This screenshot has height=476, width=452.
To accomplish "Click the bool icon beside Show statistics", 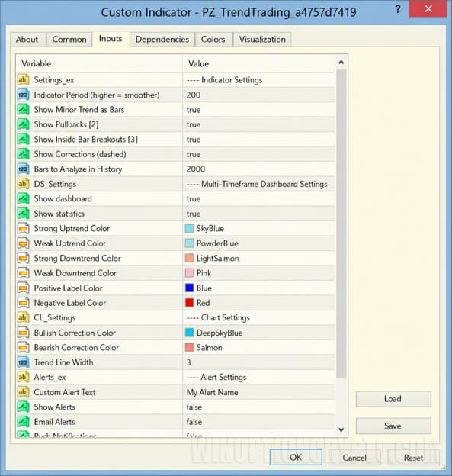I will tap(23, 214).
